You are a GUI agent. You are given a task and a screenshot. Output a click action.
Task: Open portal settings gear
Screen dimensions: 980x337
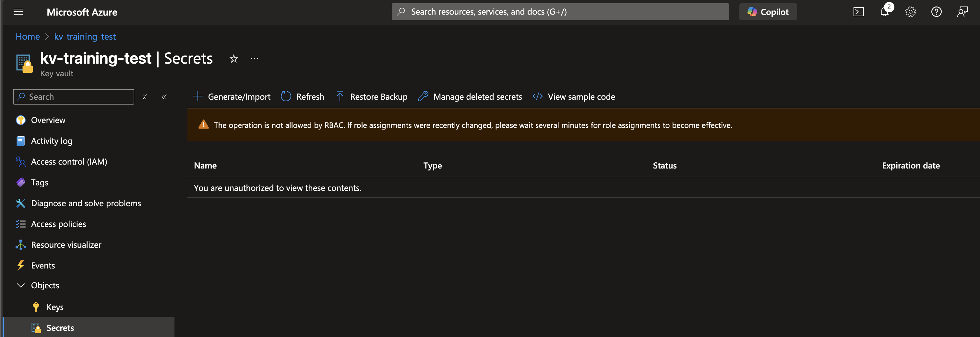pyautogui.click(x=910, y=11)
